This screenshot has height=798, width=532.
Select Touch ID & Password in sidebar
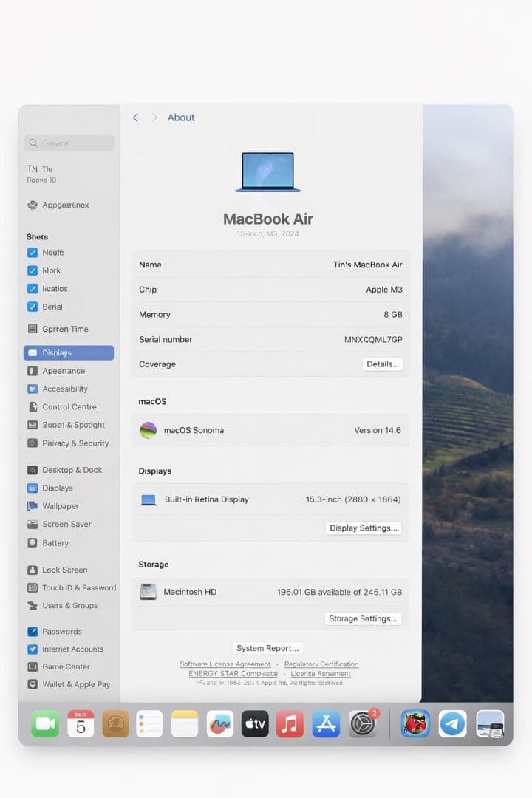coord(78,588)
